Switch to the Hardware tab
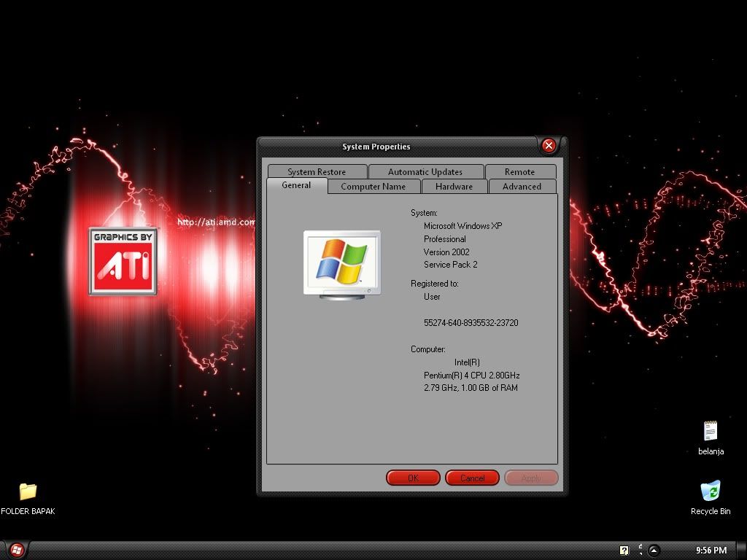Image resolution: width=747 pixels, height=560 pixels. pyautogui.click(x=454, y=186)
